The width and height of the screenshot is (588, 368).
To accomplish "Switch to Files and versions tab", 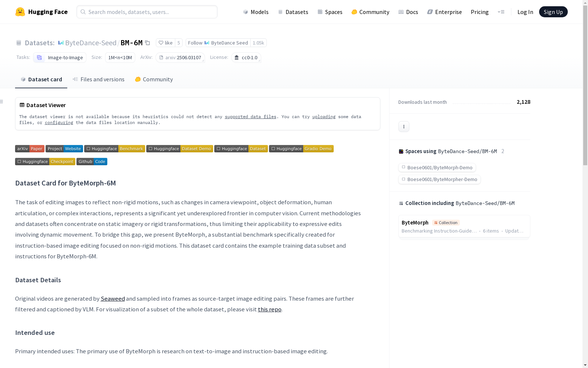I will point(98,79).
